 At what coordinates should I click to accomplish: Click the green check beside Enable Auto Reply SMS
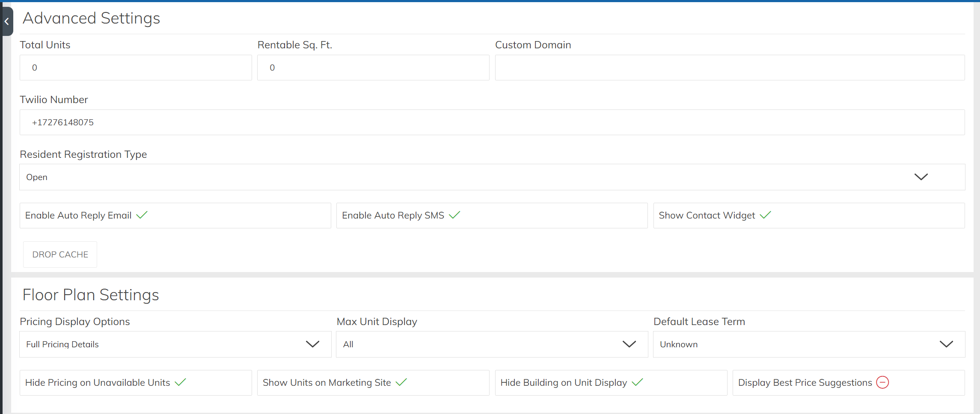454,215
